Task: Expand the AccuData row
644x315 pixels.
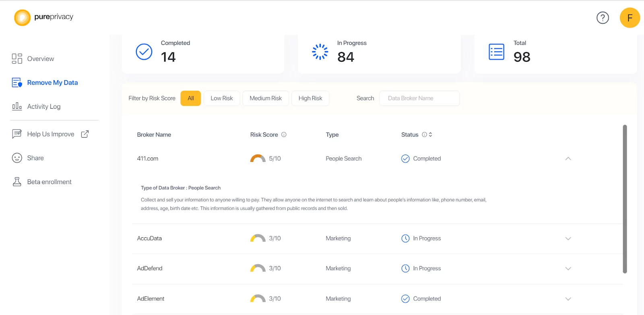Action: click(568, 238)
